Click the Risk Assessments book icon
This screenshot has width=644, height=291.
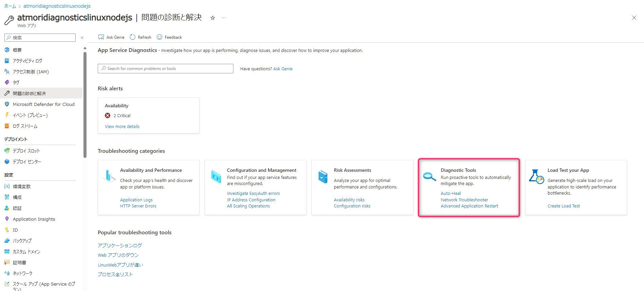[323, 177]
